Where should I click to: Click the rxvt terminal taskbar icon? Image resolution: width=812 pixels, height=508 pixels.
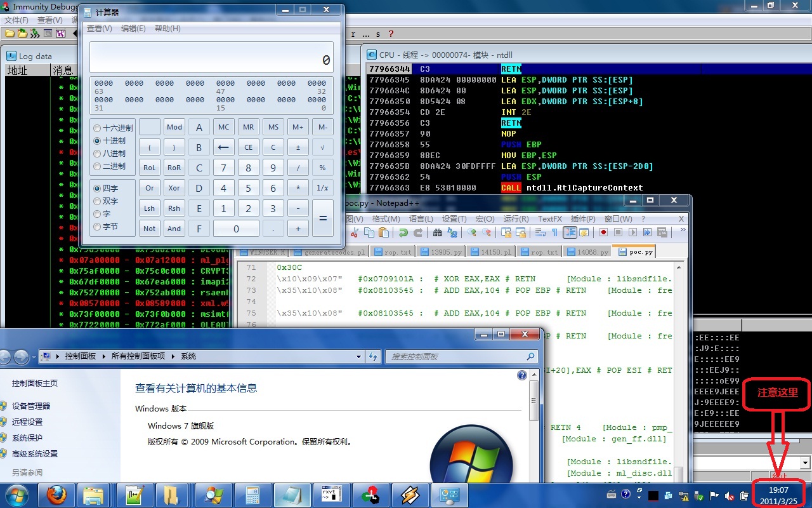[x=332, y=495]
